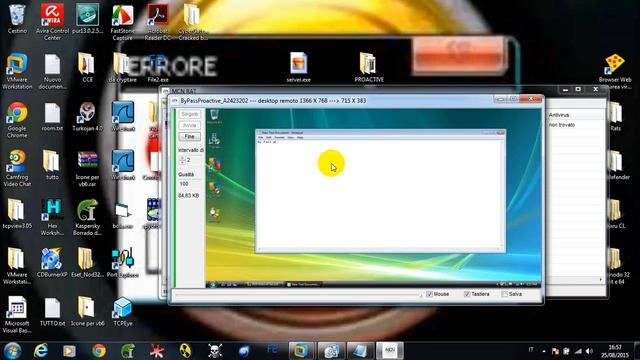Click the Qualità field showing 100
The height and width of the screenshot is (360, 640).
pyautogui.click(x=189, y=184)
